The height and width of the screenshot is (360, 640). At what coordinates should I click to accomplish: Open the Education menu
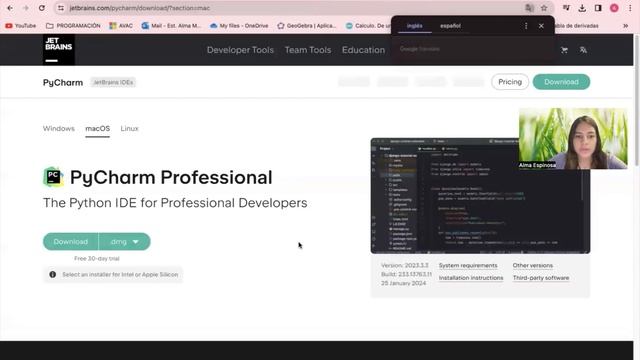click(363, 50)
